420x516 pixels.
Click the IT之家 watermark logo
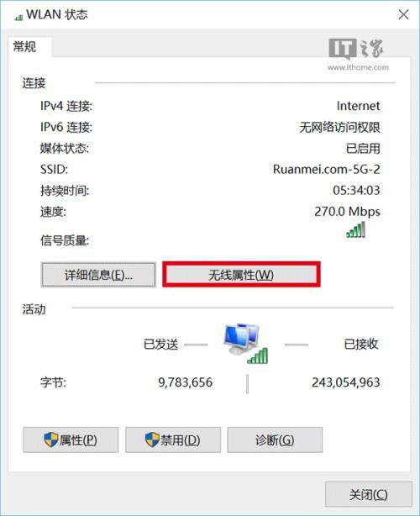[356, 49]
